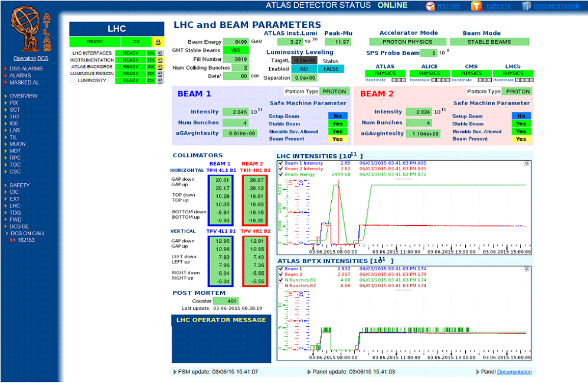
Task: Click the lock icon in ATLAS BACKGRDS row
Action: click(160, 67)
